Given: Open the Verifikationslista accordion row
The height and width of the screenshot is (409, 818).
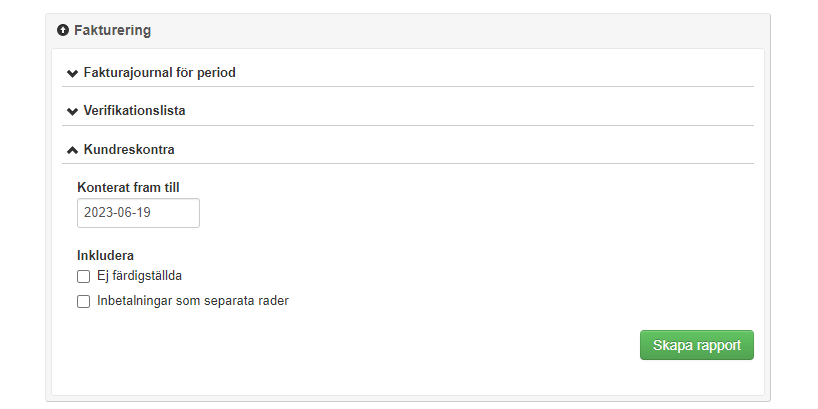Looking at the screenshot, I should click(x=400, y=111).
